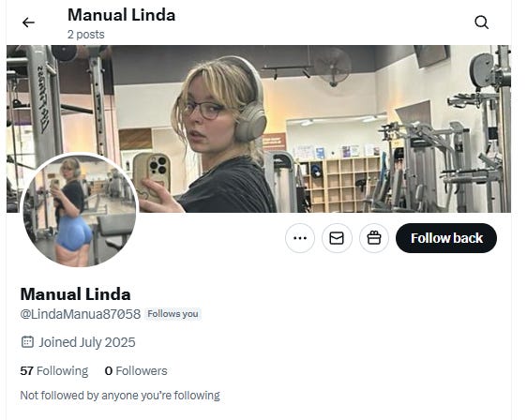Viewport: 527px width, 420px height.
Task: Send a message via envelope icon
Action: 337,238
